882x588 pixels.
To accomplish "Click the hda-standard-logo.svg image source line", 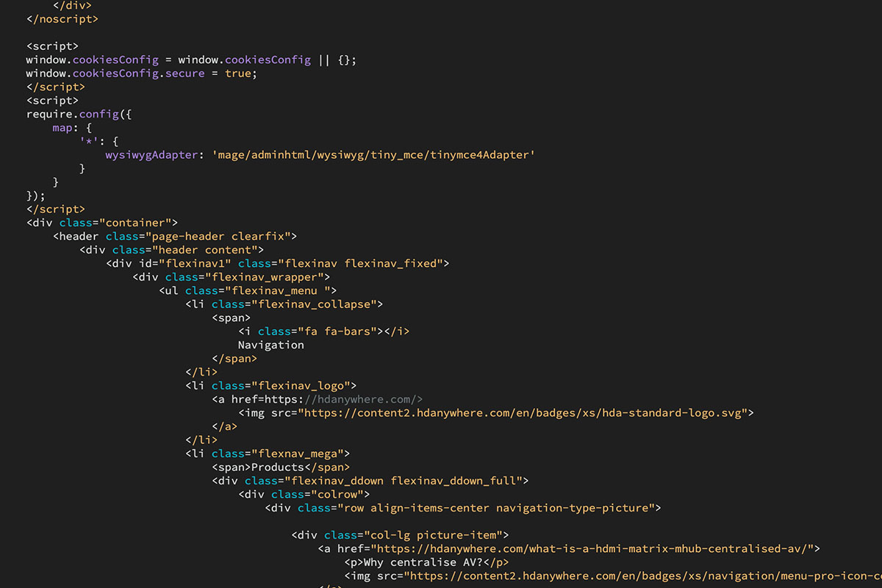I will (496, 412).
